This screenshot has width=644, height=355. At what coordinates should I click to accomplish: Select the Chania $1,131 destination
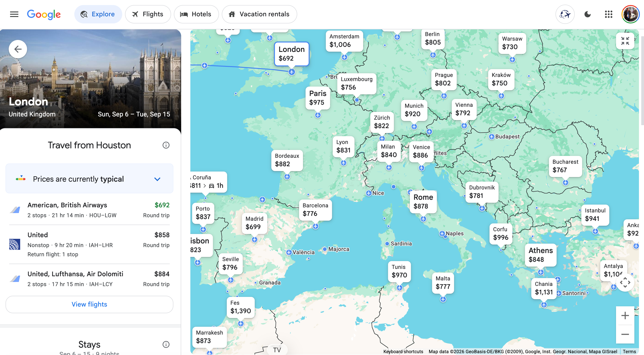pyautogui.click(x=544, y=288)
